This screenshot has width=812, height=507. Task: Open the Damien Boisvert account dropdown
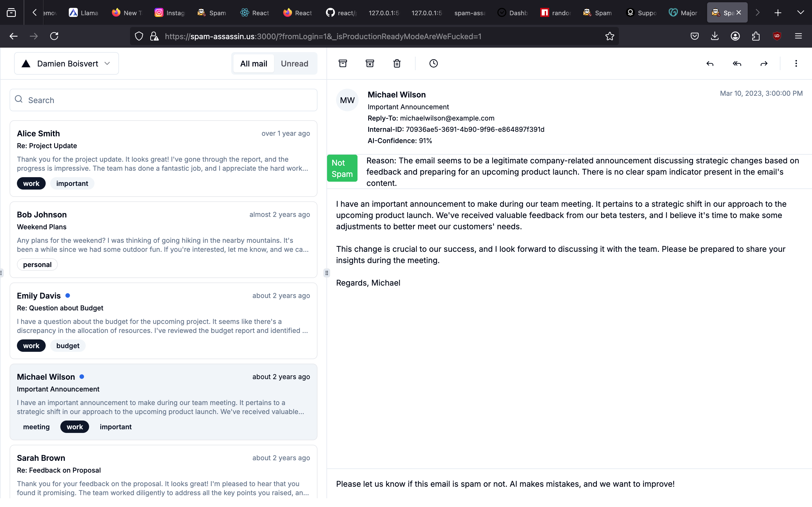[x=67, y=63]
